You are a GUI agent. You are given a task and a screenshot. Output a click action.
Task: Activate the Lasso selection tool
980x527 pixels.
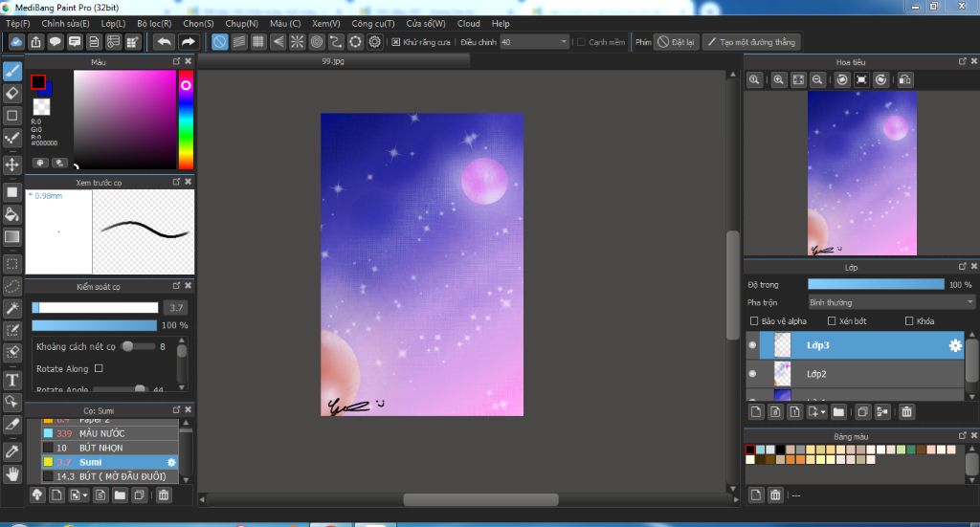click(11, 286)
